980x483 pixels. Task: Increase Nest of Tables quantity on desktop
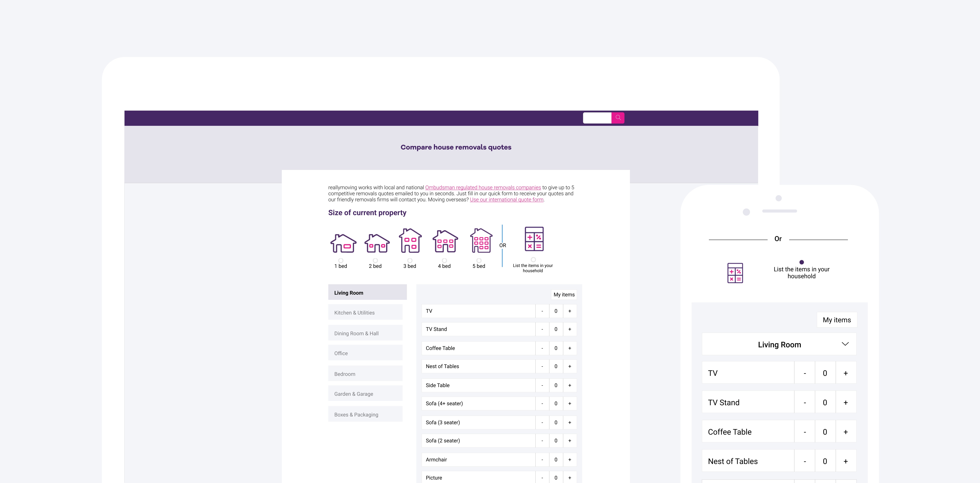click(x=570, y=366)
